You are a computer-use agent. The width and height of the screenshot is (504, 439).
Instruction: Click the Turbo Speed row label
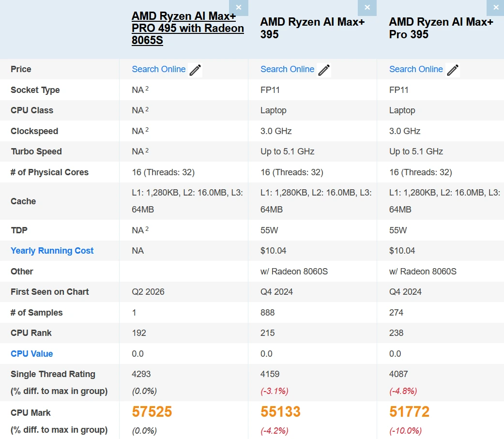coord(36,151)
